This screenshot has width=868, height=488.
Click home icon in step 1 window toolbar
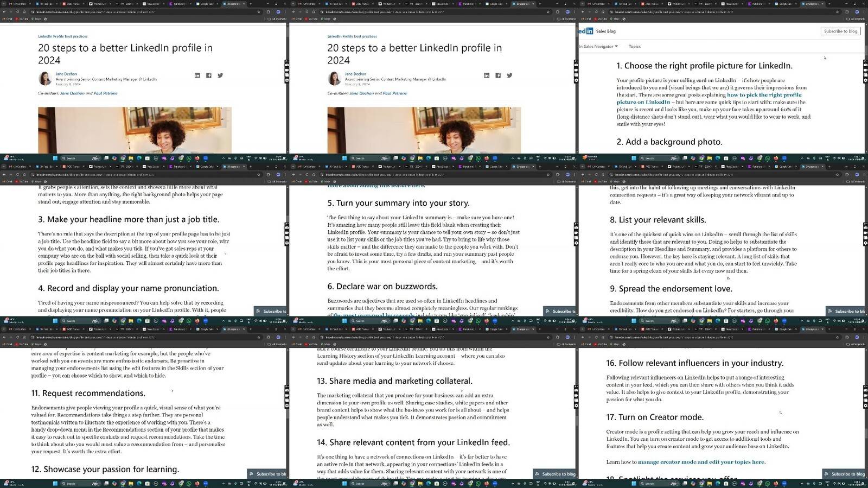(602, 11)
